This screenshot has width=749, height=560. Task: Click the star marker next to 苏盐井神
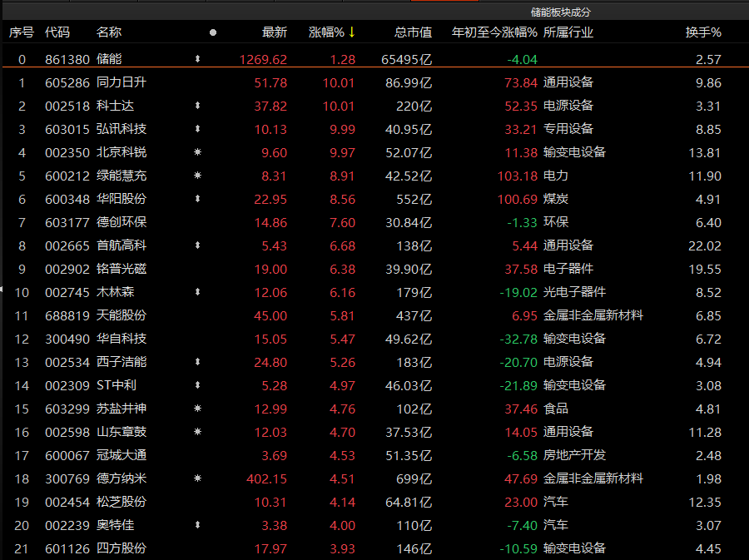point(197,409)
